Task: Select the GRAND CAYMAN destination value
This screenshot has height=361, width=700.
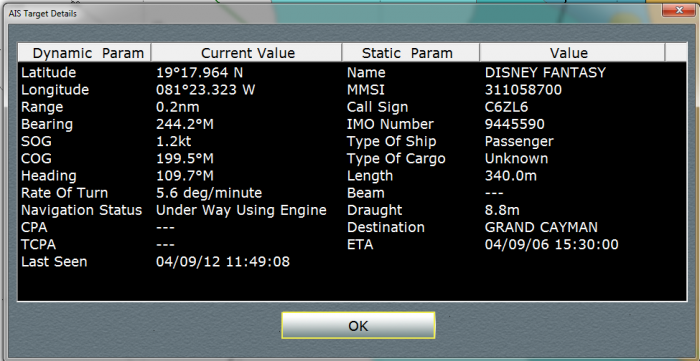Action: (x=541, y=227)
